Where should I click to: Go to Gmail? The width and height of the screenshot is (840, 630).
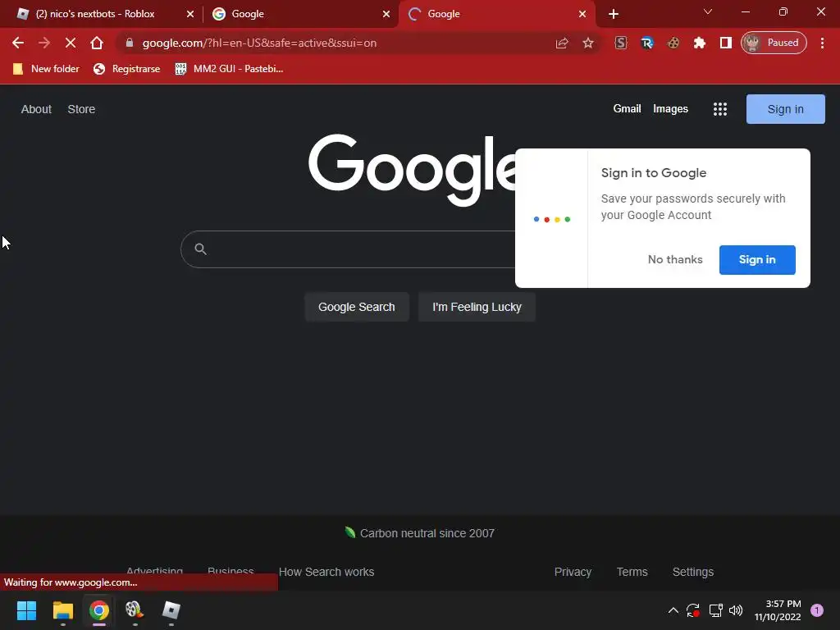[627, 109]
